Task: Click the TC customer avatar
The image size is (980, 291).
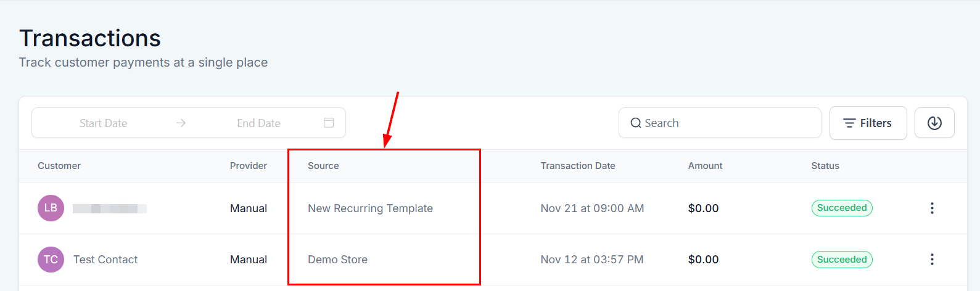Action: (51, 260)
